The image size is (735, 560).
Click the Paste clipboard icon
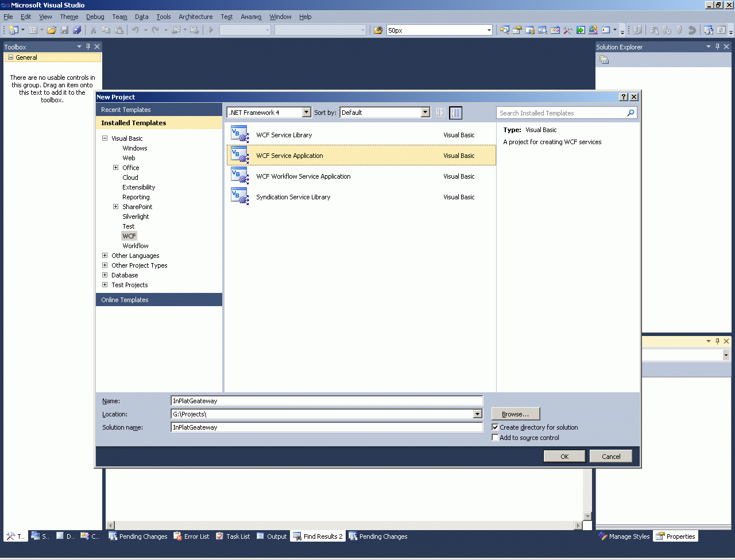pyautogui.click(x=119, y=30)
